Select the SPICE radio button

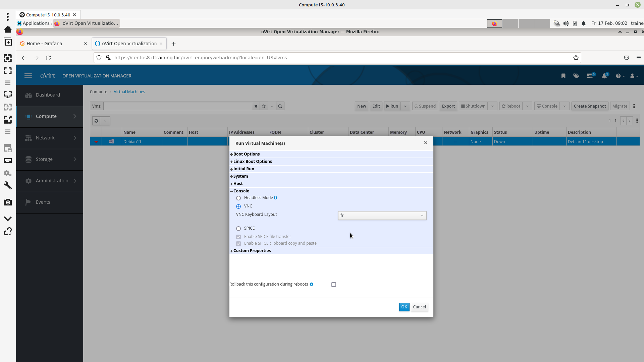click(x=238, y=229)
